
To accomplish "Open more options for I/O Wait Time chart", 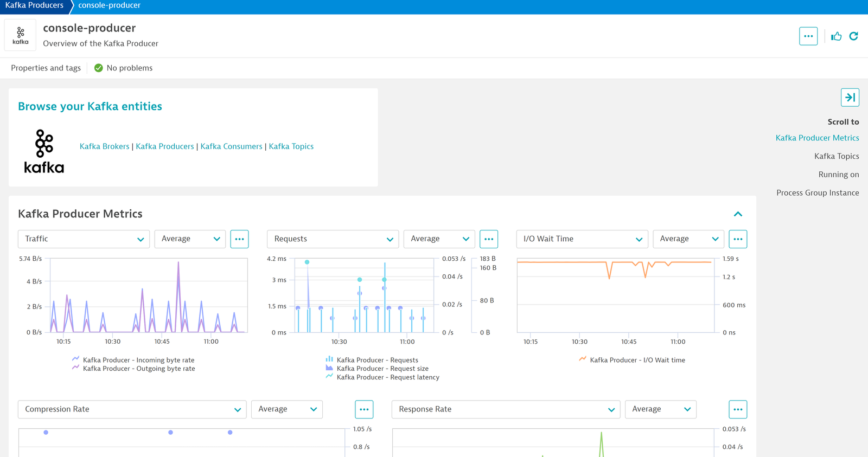I will click(x=738, y=239).
